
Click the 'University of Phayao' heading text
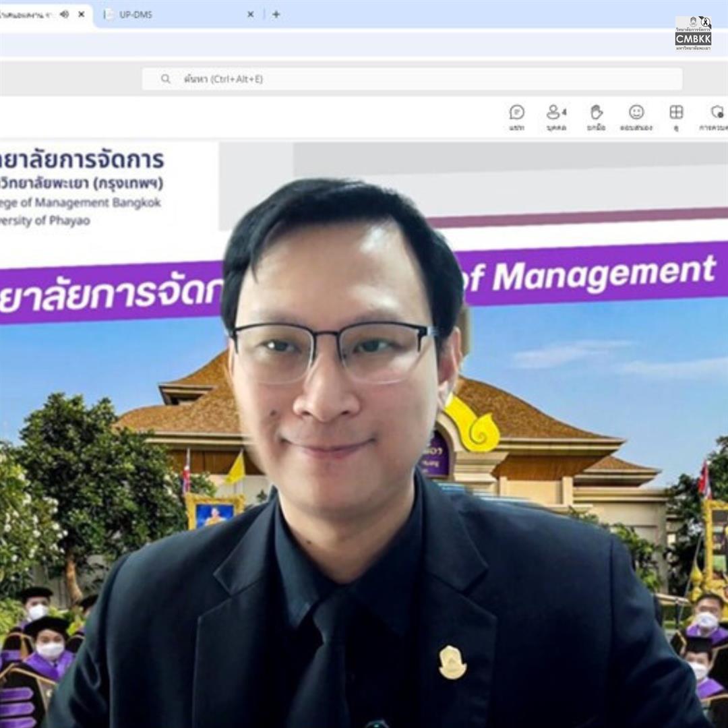click(x=46, y=220)
